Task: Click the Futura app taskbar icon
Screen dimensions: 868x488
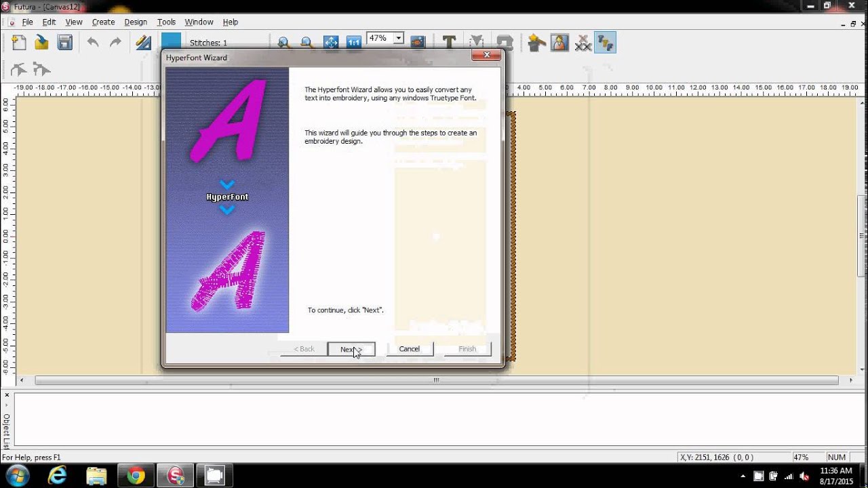Action: 176,476
